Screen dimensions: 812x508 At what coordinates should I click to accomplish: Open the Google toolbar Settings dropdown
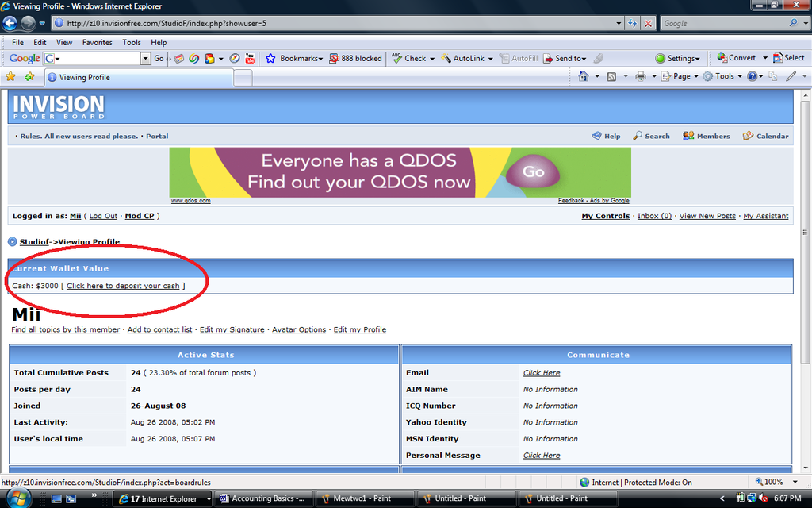pyautogui.click(x=678, y=58)
